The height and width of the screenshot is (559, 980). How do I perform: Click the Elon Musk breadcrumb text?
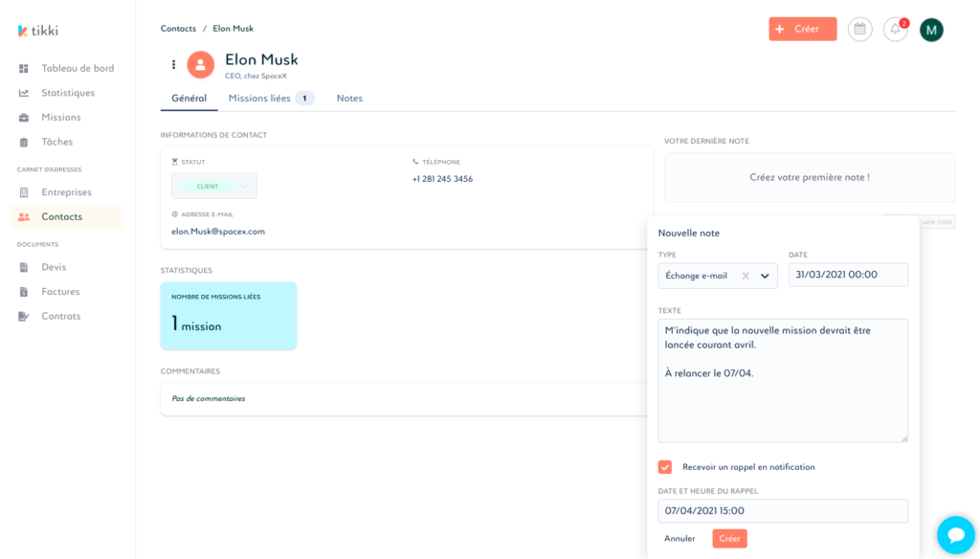pyautogui.click(x=234, y=29)
